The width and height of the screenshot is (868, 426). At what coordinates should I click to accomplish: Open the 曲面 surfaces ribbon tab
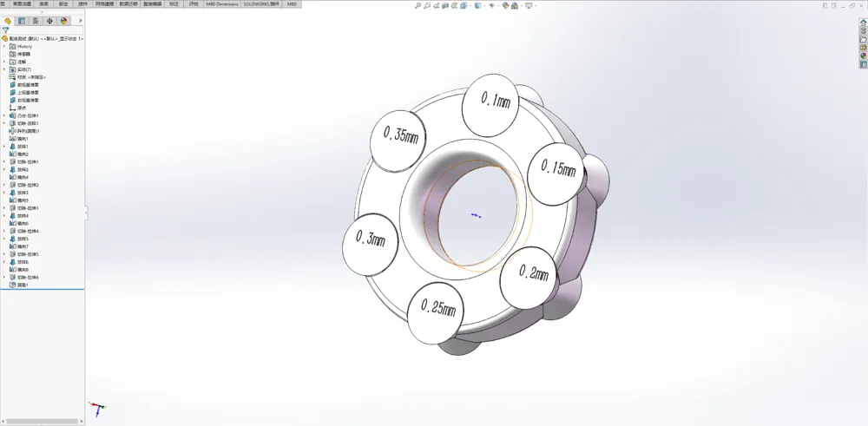tap(43, 3)
